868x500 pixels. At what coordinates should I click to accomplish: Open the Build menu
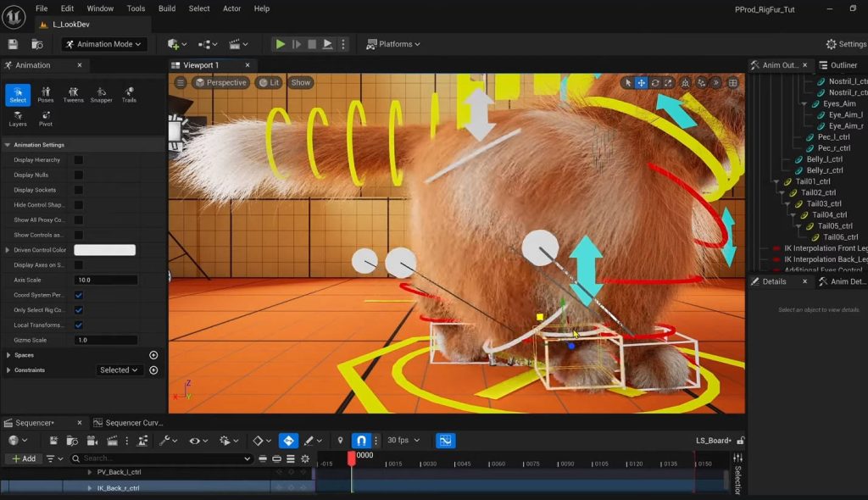tap(167, 8)
